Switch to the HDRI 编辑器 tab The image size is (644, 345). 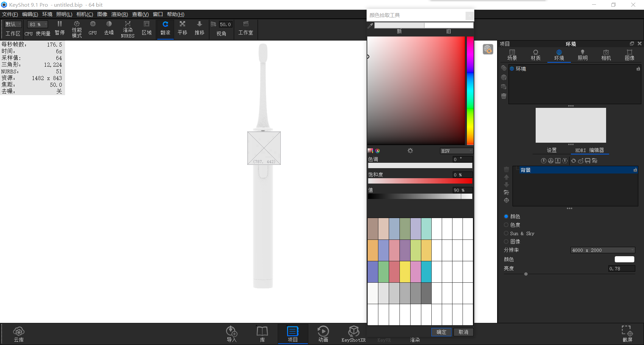point(590,150)
